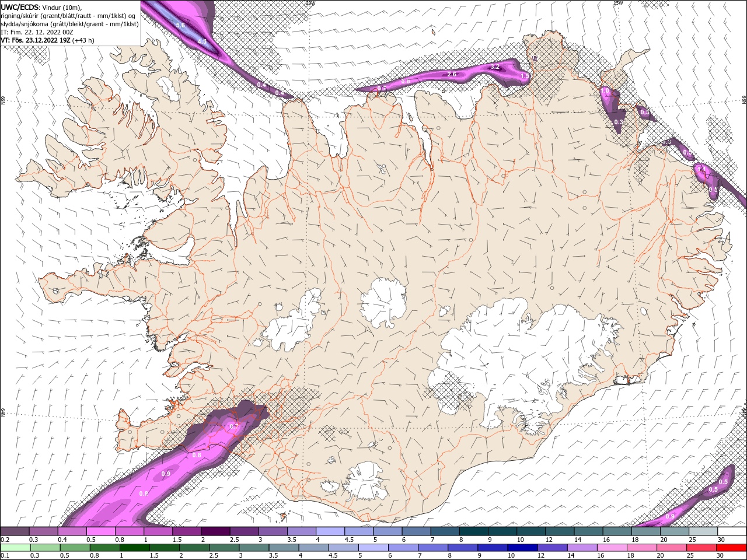Click the 3.2 value off the north coast

(x=494, y=66)
